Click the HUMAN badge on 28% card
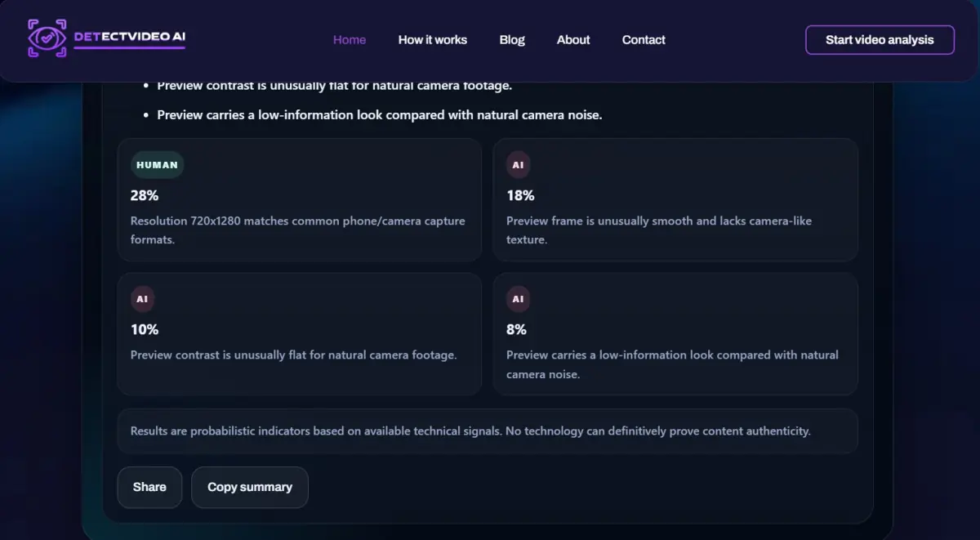 point(157,165)
